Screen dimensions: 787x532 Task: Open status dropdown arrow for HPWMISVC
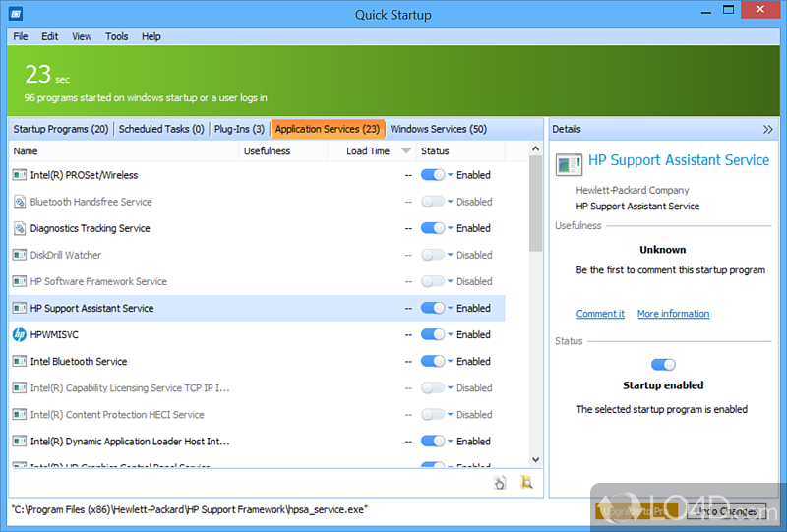point(451,334)
